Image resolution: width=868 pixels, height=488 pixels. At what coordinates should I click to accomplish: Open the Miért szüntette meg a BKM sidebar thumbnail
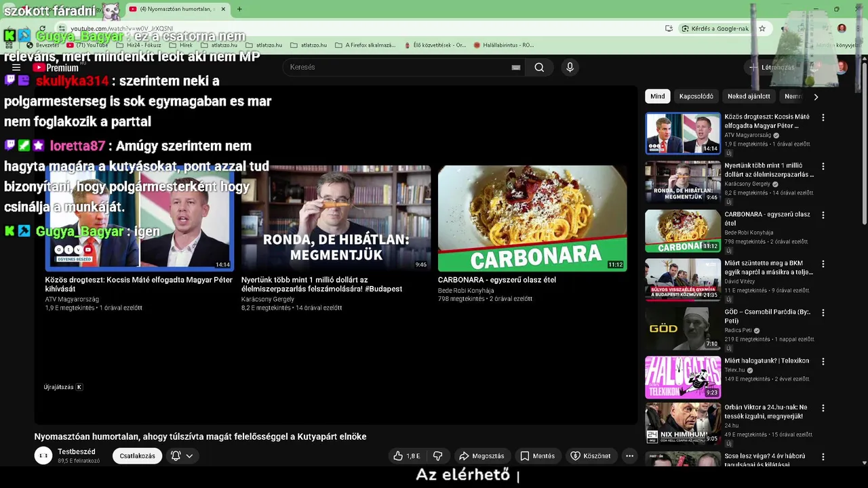[x=683, y=280]
